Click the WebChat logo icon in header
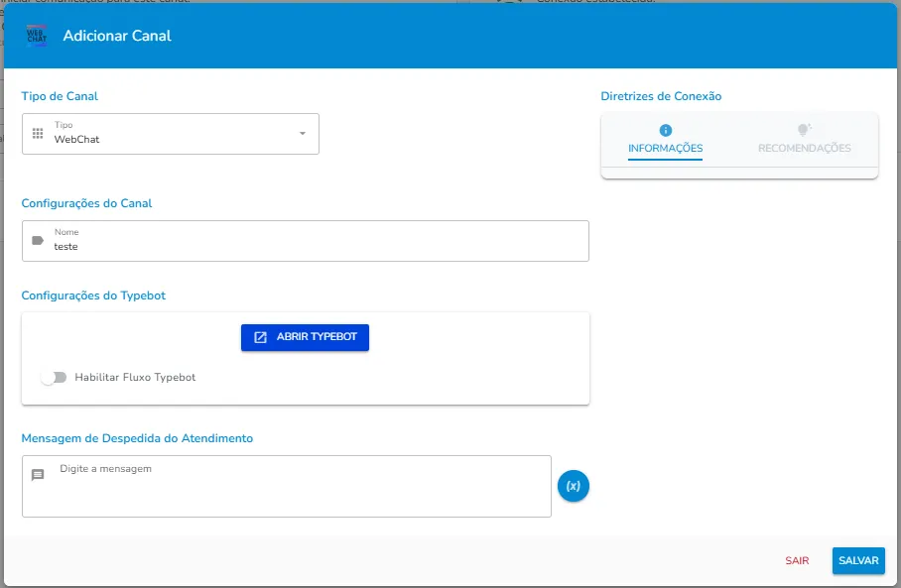Screen dimensions: 901x588 [x=37, y=36]
